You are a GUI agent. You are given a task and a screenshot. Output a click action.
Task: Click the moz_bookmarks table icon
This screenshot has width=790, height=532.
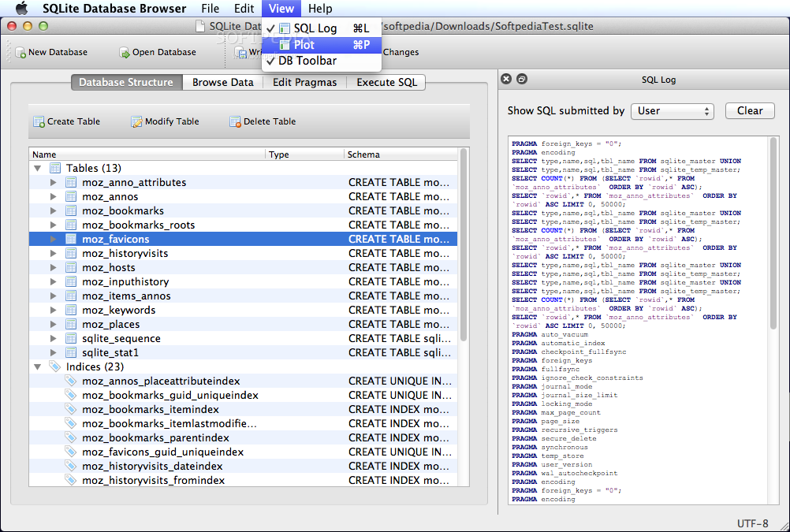pos(71,210)
